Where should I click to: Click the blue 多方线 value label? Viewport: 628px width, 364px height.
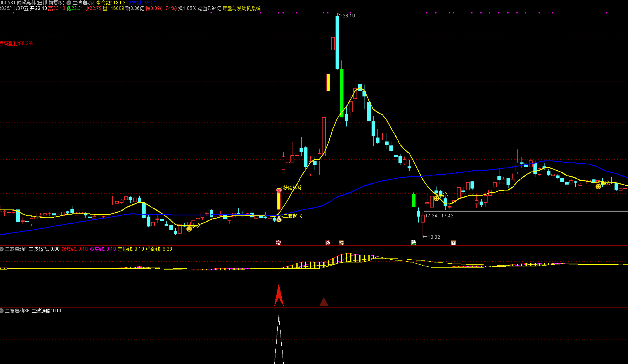[141, 3]
